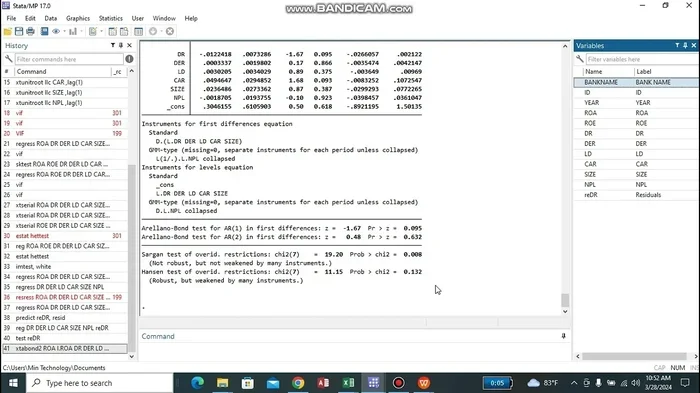Viewport: 700px width, 393px height.
Task: Click the Variables panel filter funnel icon
Action: pos(677,45)
